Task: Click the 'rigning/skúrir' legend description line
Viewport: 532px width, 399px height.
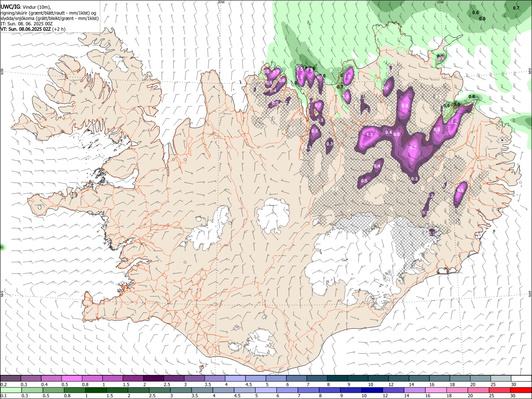Action: [x=49, y=13]
